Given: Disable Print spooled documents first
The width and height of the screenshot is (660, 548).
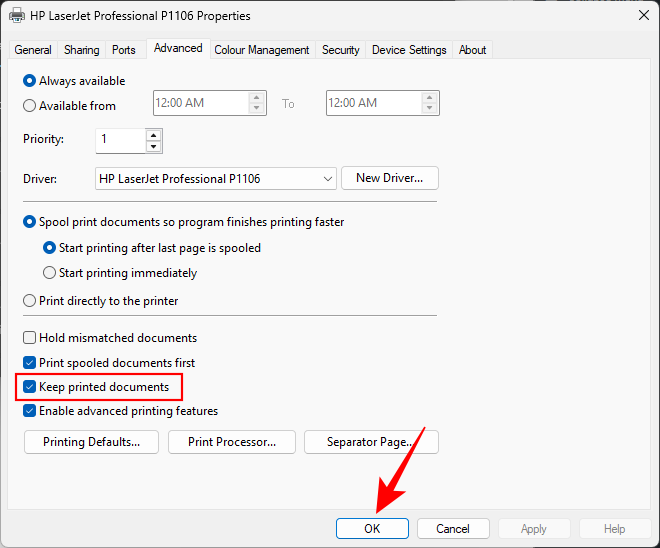Looking at the screenshot, I should point(30,363).
